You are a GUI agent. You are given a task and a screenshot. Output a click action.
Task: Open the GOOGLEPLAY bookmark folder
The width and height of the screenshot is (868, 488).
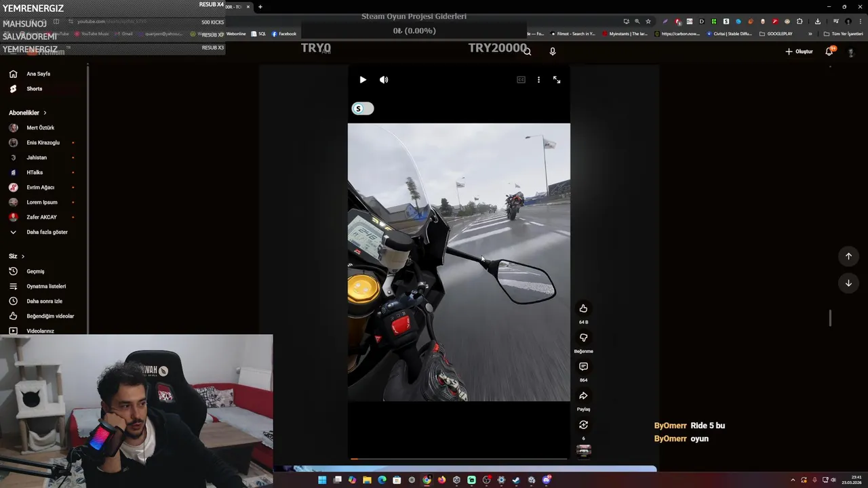tap(776, 34)
